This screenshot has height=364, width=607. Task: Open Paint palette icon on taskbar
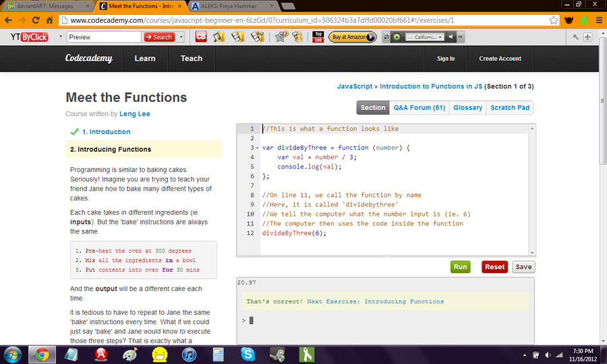pyautogui.click(x=130, y=355)
